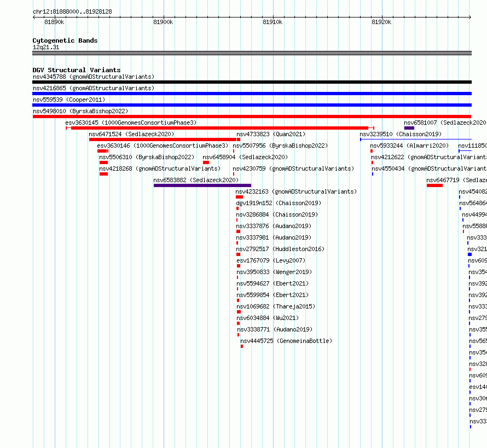Open nsv4445725 (GenomeinaBottle) label
Image resolution: width=487 pixels, height=448 pixels.
286,341
